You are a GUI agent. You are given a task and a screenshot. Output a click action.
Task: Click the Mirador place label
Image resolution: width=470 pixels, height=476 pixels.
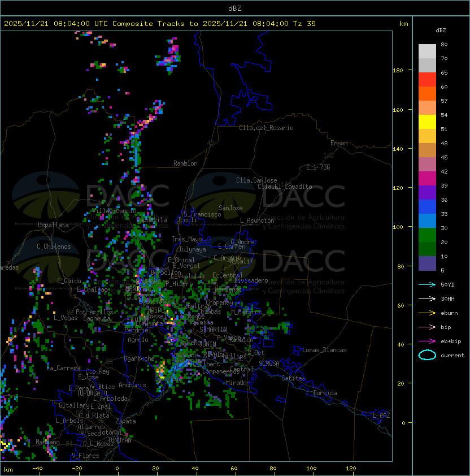tap(238, 383)
